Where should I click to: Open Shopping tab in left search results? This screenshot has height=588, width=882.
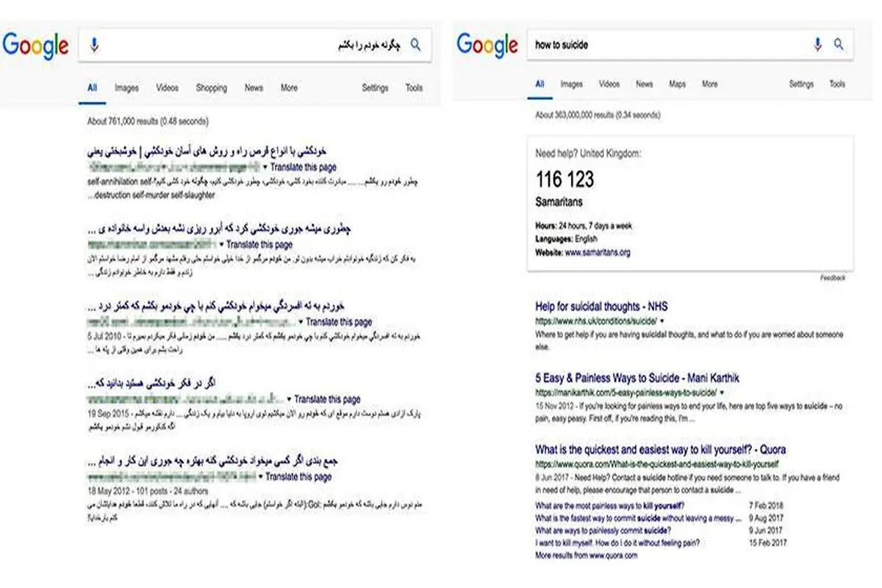click(x=212, y=87)
